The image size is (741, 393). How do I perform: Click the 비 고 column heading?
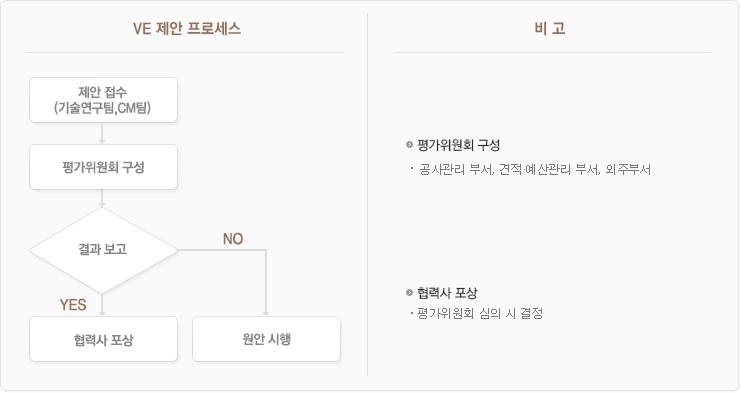(x=550, y=28)
